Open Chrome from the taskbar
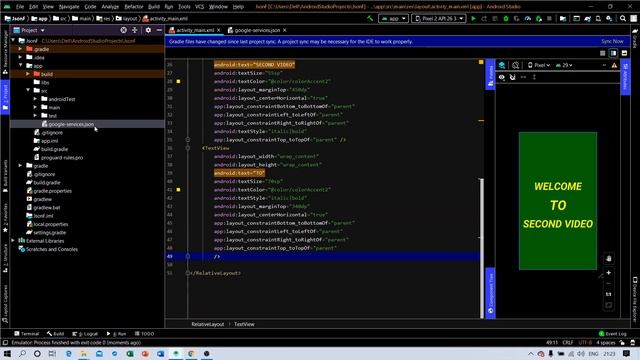 click(191, 353)
